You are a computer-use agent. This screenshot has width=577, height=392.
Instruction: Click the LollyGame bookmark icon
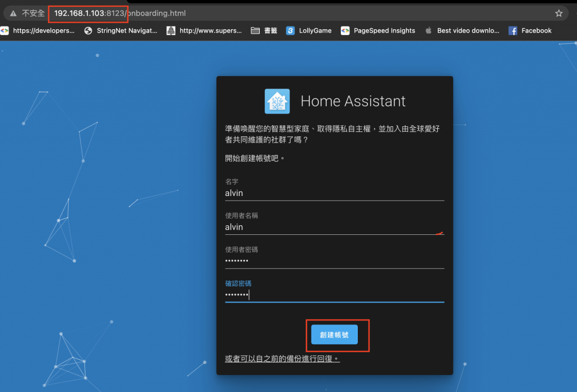[x=290, y=30]
